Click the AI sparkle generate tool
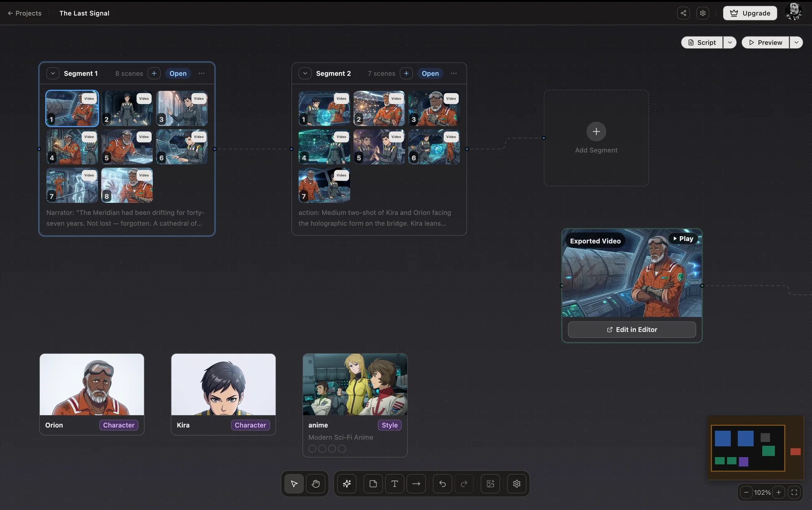The width and height of the screenshot is (812, 510). (347, 484)
